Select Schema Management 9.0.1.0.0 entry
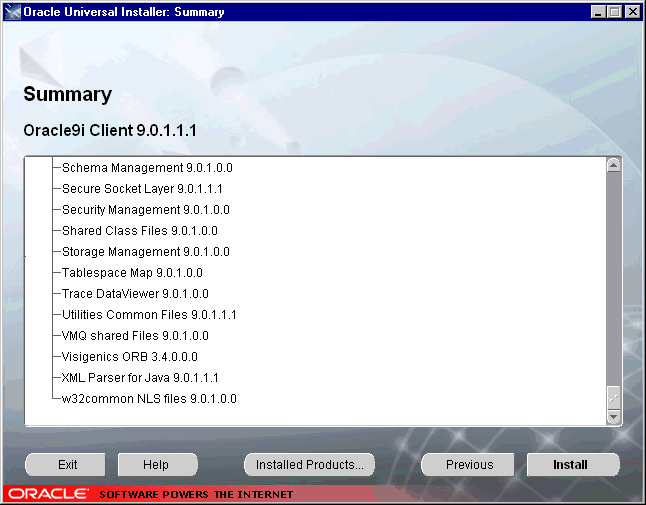The width and height of the screenshot is (646, 505). tap(147, 168)
